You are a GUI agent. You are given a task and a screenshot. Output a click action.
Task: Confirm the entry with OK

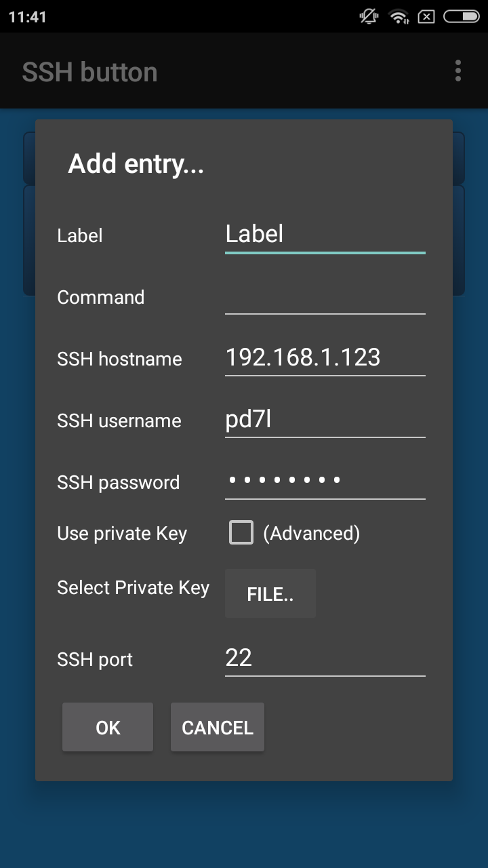[x=108, y=728]
